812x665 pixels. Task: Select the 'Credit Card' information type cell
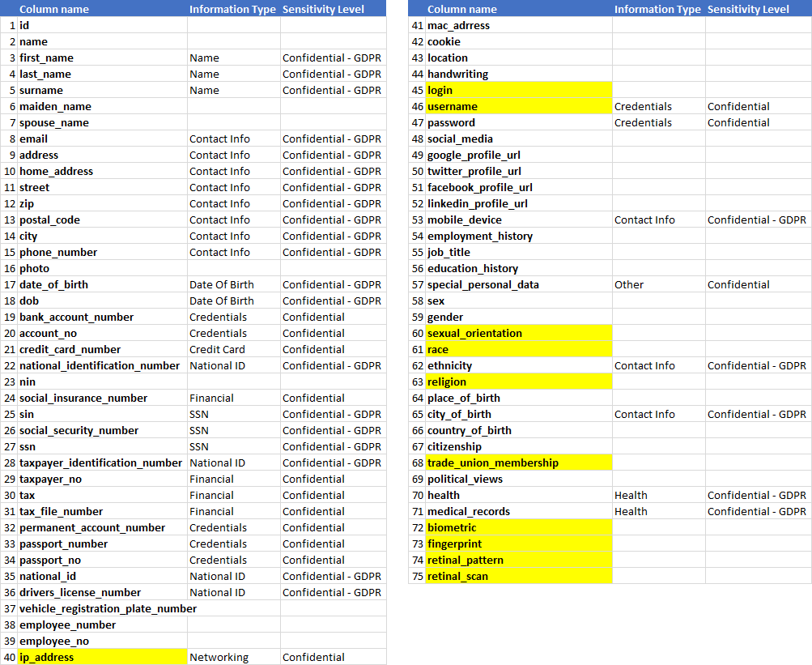point(233,349)
